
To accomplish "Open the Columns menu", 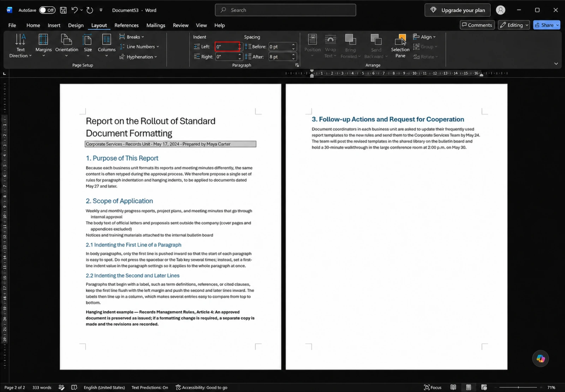I will tap(107, 45).
